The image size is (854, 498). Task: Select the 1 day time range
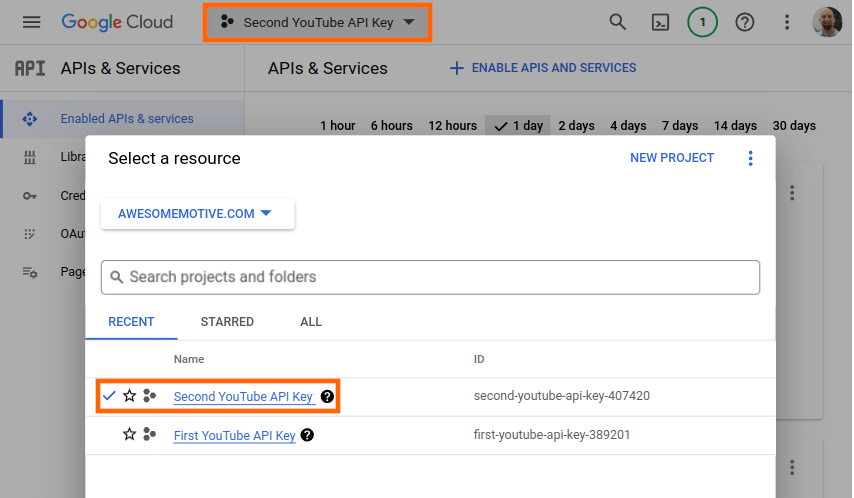519,126
